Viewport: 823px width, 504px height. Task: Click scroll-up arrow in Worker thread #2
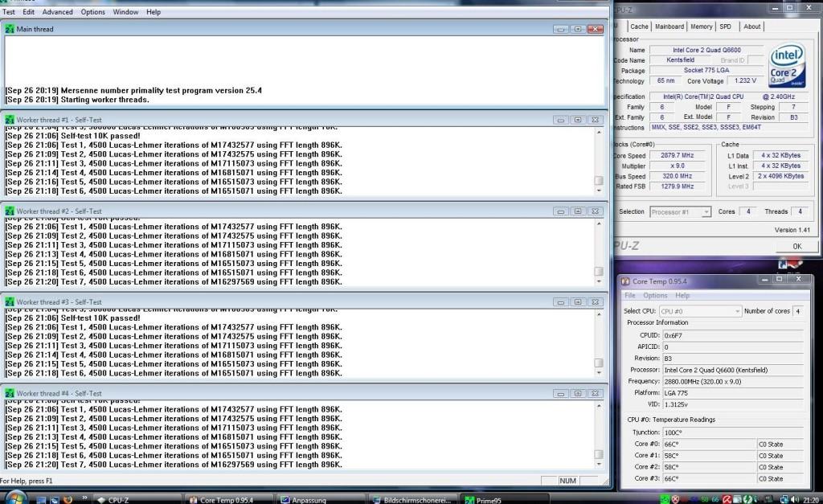[x=599, y=223]
